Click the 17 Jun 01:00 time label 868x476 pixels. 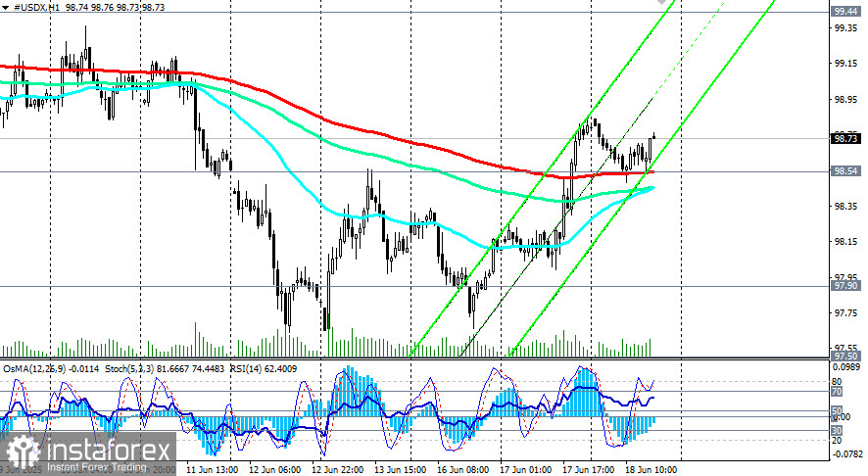coord(526,470)
